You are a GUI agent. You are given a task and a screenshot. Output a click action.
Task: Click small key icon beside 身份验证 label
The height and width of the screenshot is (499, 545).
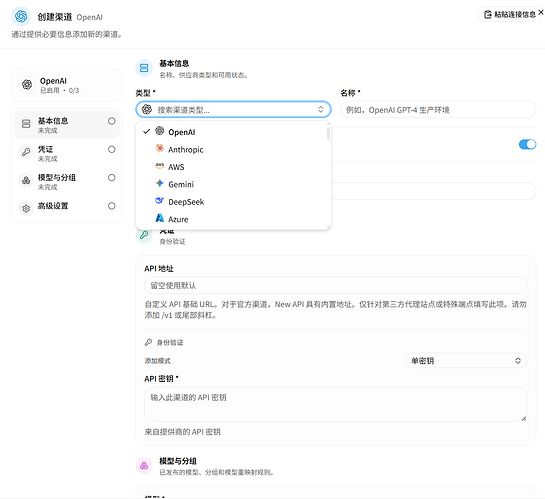click(x=148, y=342)
